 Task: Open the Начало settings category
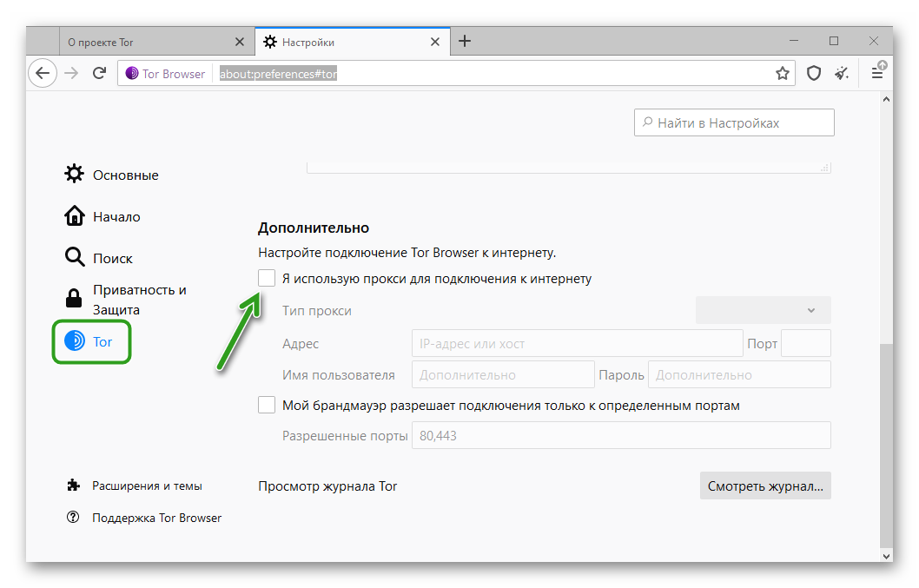coord(102,216)
